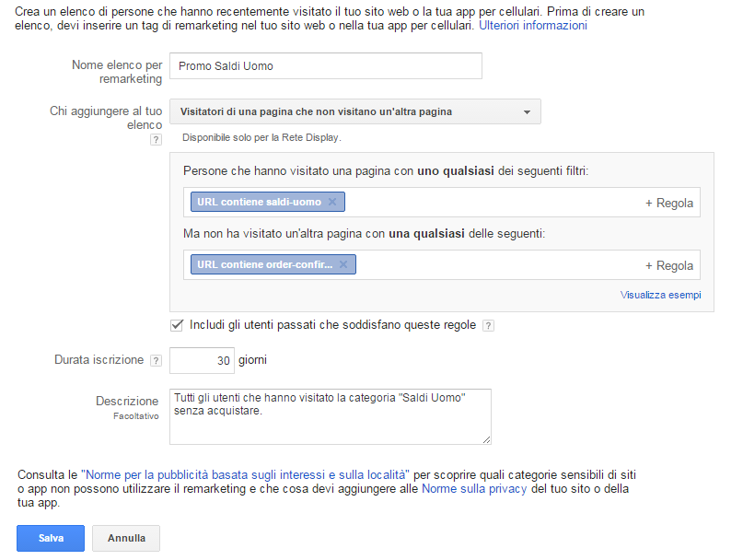The height and width of the screenshot is (560, 743).
Task: Select the 'URL contiene order-confir...' rule chip
Action: pyautogui.click(x=262, y=265)
